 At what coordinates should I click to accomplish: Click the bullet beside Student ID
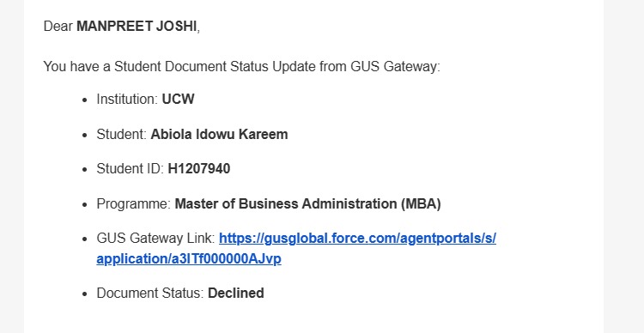[85, 170]
